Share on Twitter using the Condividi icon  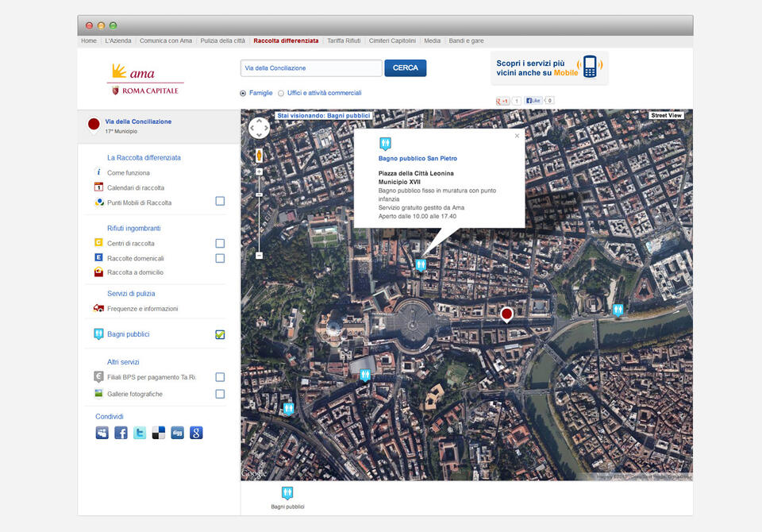[140, 433]
